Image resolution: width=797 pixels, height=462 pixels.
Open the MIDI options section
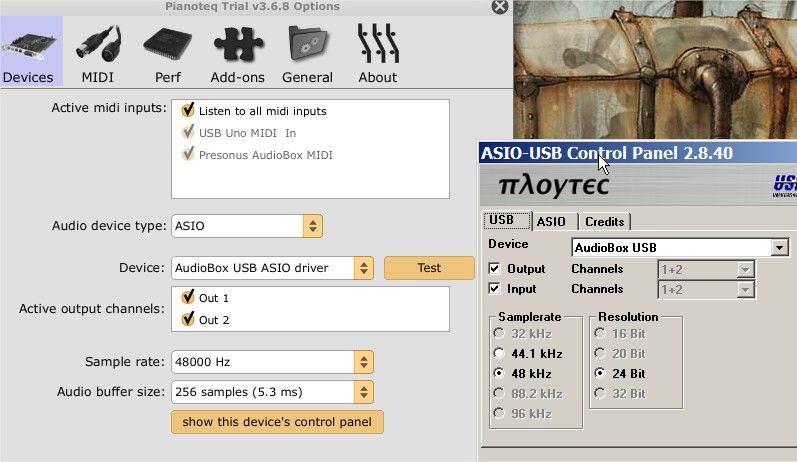pos(98,54)
